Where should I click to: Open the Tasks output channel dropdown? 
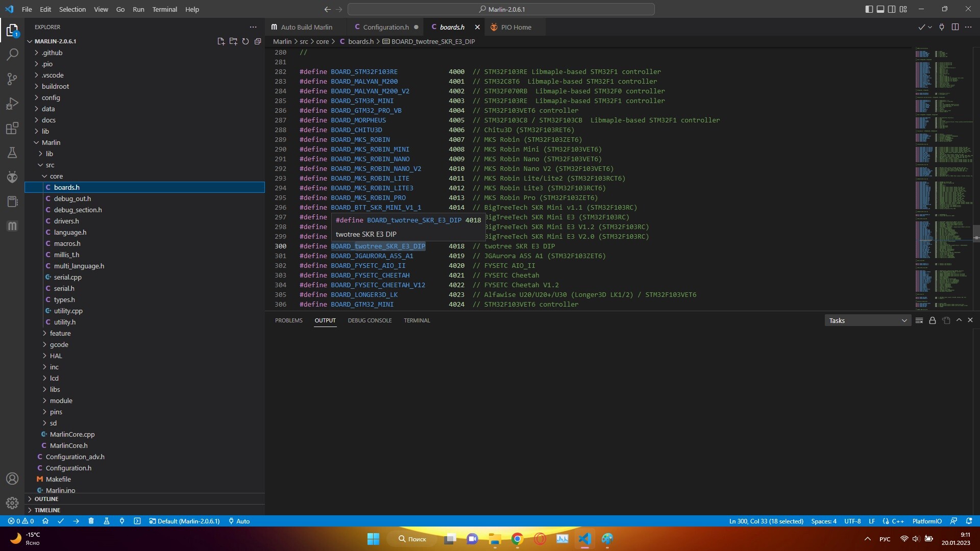tap(868, 320)
